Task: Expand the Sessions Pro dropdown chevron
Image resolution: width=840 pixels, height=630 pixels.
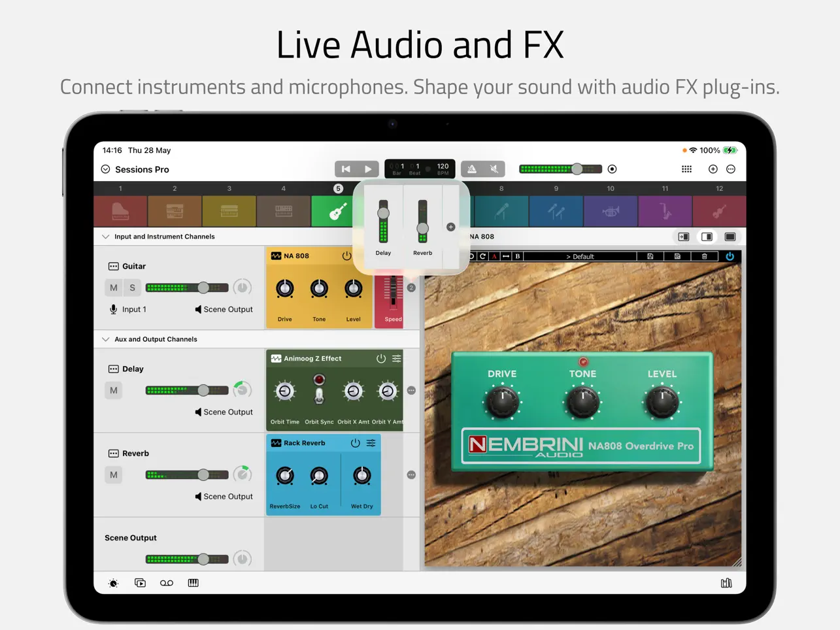Action: [x=106, y=169]
